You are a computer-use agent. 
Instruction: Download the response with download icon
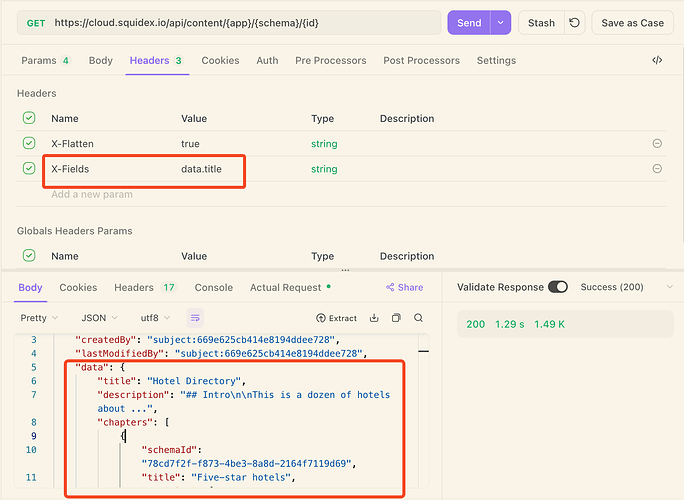click(374, 318)
